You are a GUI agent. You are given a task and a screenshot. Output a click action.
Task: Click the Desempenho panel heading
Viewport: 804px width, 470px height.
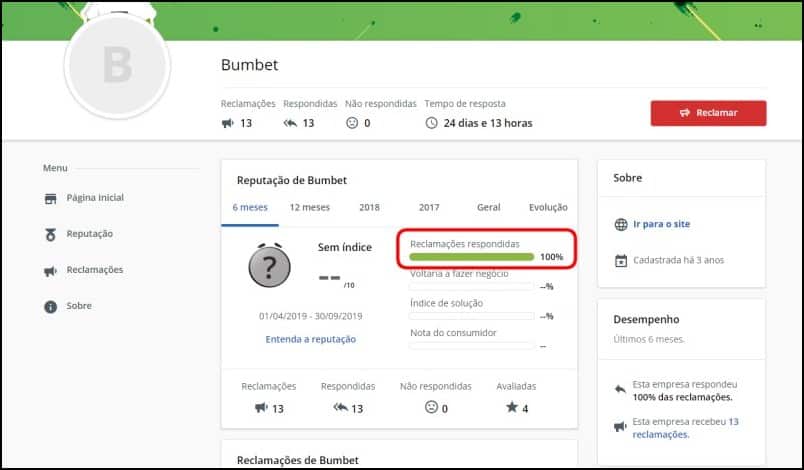tap(646, 319)
